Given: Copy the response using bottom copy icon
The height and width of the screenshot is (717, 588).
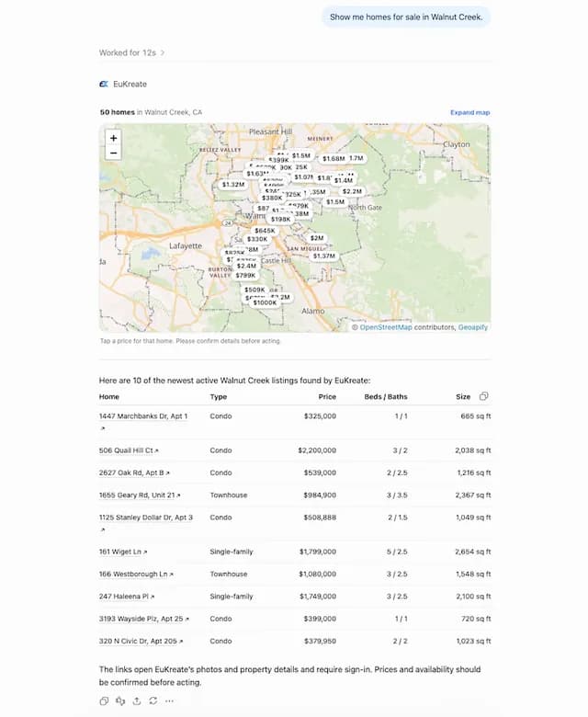Looking at the screenshot, I should [x=104, y=701].
